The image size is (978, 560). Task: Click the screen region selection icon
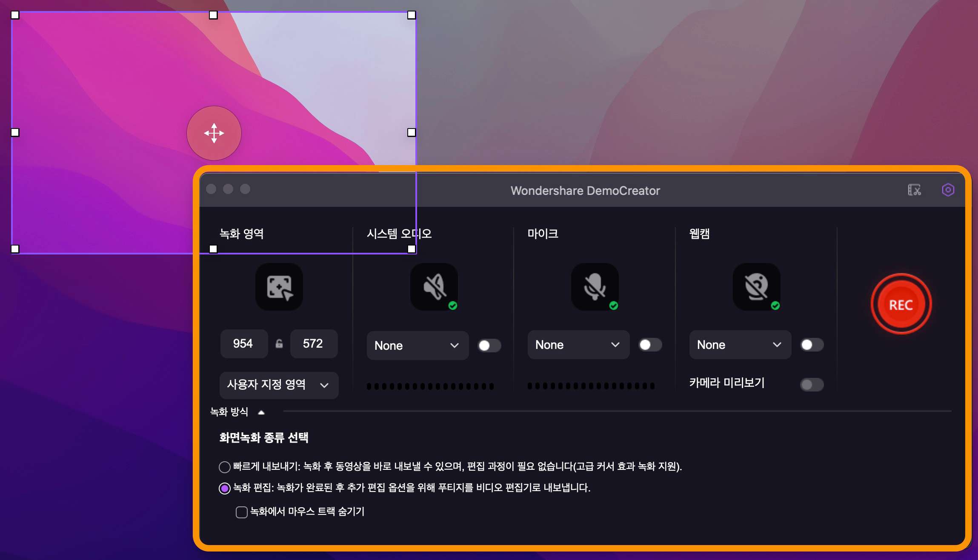[279, 287]
